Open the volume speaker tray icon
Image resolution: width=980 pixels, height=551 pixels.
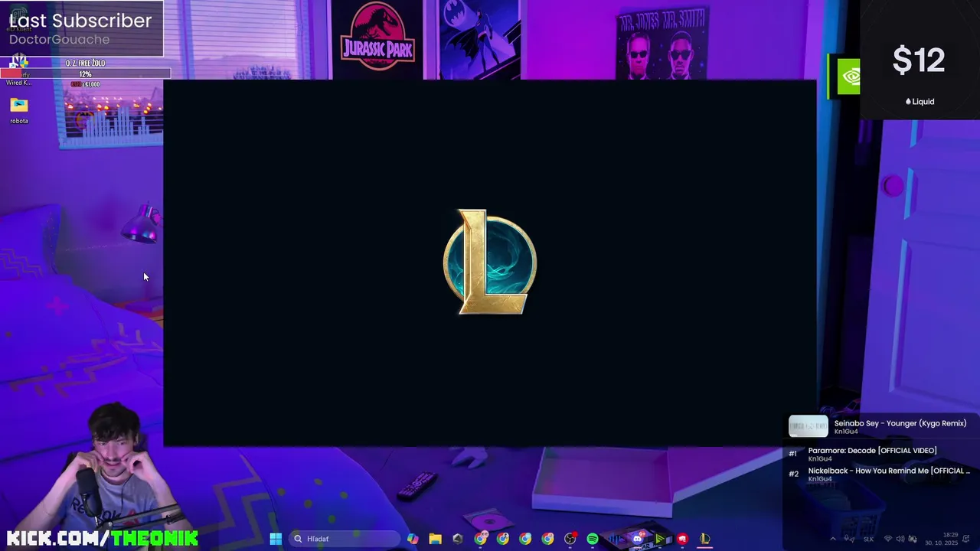(900, 539)
